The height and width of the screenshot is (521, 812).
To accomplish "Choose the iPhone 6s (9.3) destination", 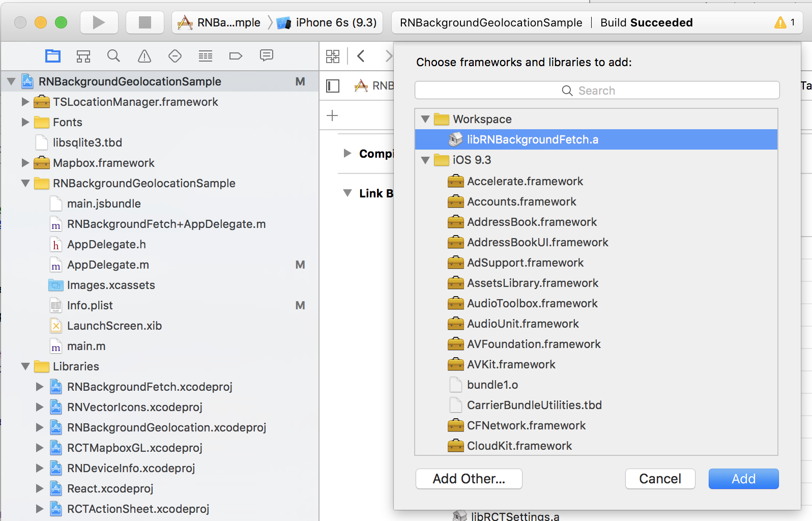I will (x=328, y=22).
